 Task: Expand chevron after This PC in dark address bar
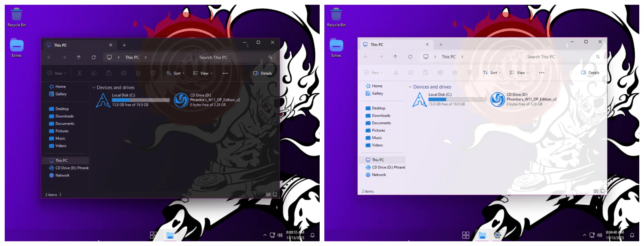point(146,57)
